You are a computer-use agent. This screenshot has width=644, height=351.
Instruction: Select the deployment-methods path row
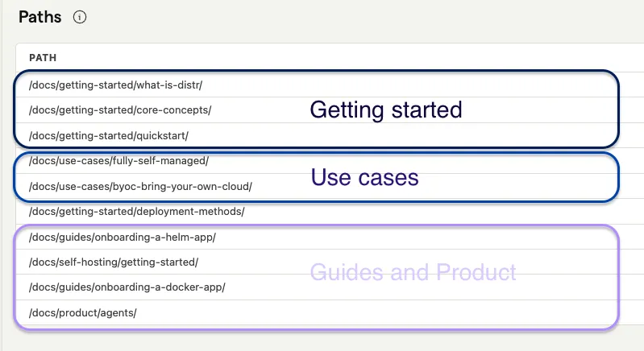tap(136, 212)
